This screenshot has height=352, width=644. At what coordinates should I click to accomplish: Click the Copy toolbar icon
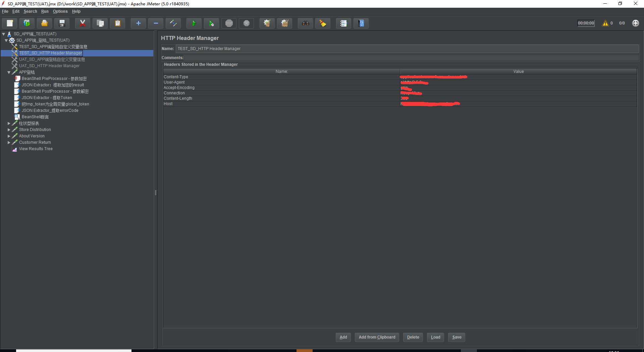100,23
